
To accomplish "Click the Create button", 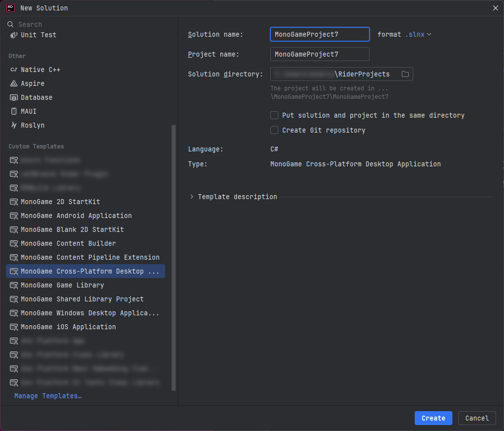I will [433, 418].
